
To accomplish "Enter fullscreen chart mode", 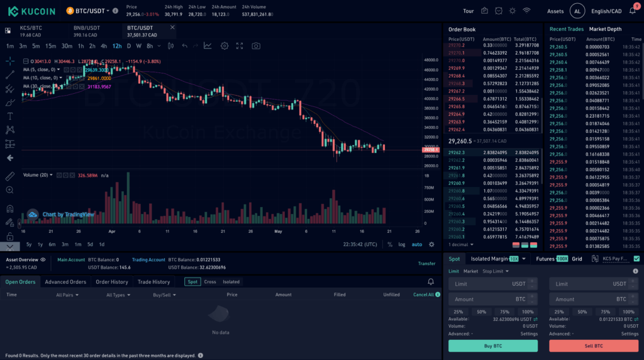I will (x=240, y=46).
